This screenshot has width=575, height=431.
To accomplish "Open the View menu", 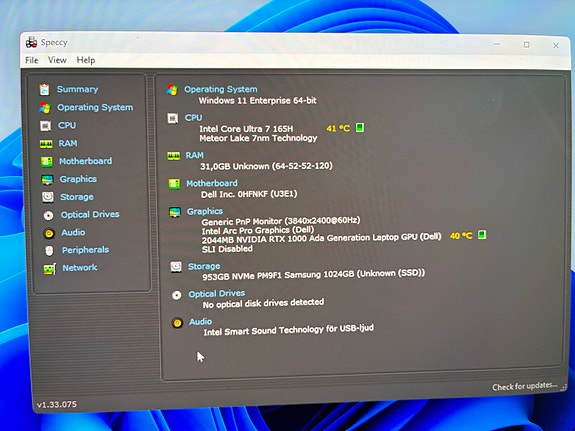I will click(57, 60).
